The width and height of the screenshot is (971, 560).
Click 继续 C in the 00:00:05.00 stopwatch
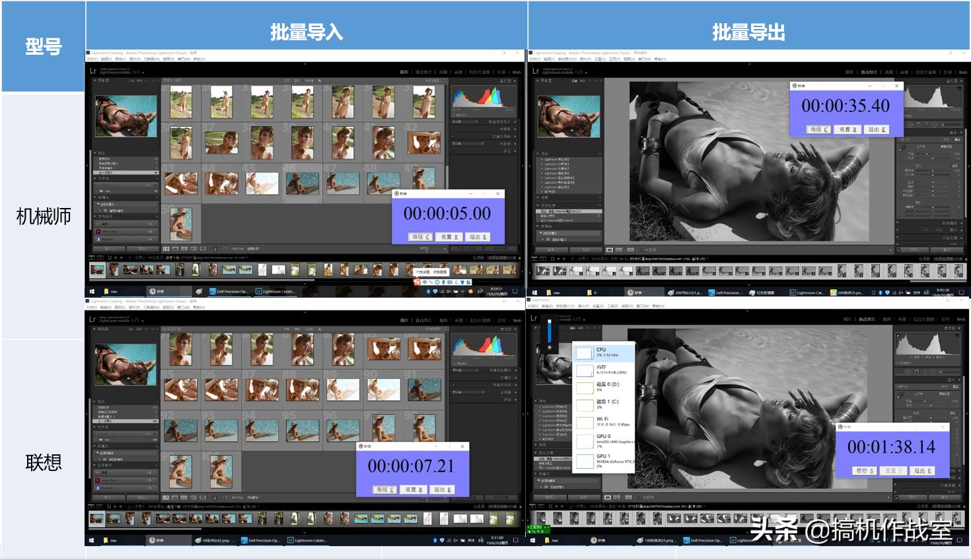421,236
